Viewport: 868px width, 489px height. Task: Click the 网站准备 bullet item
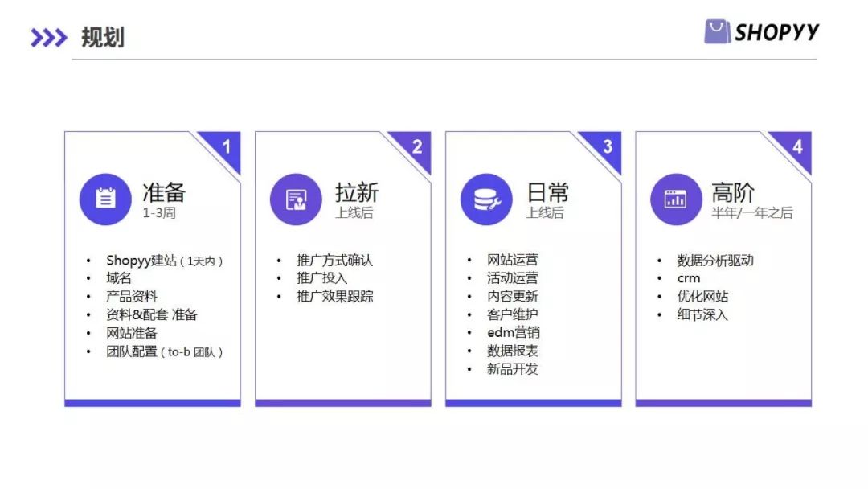click(x=132, y=333)
